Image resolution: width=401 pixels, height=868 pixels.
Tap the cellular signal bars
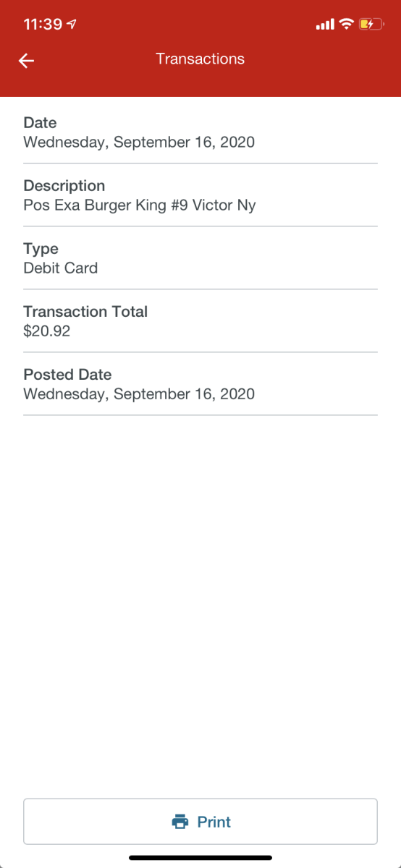[325, 25]
